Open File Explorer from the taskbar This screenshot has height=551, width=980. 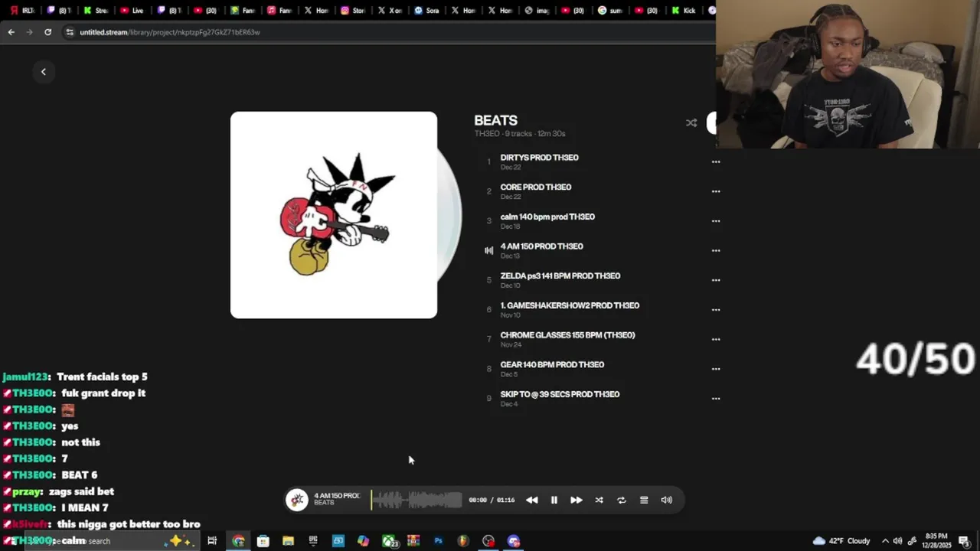[288, 541]
